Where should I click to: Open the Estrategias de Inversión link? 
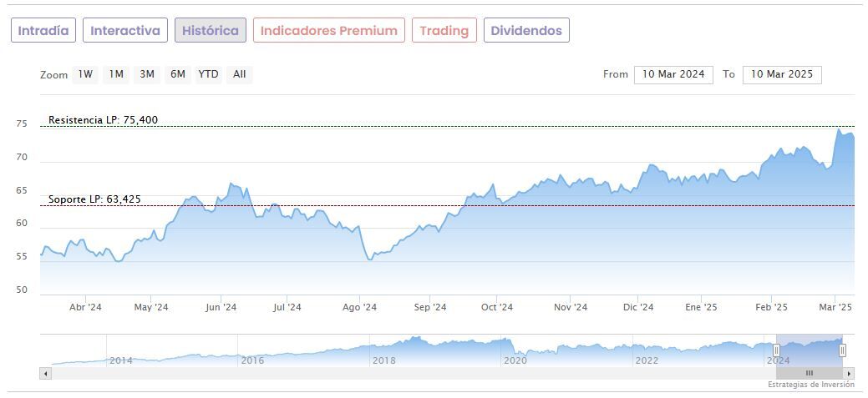click(810, 385)
